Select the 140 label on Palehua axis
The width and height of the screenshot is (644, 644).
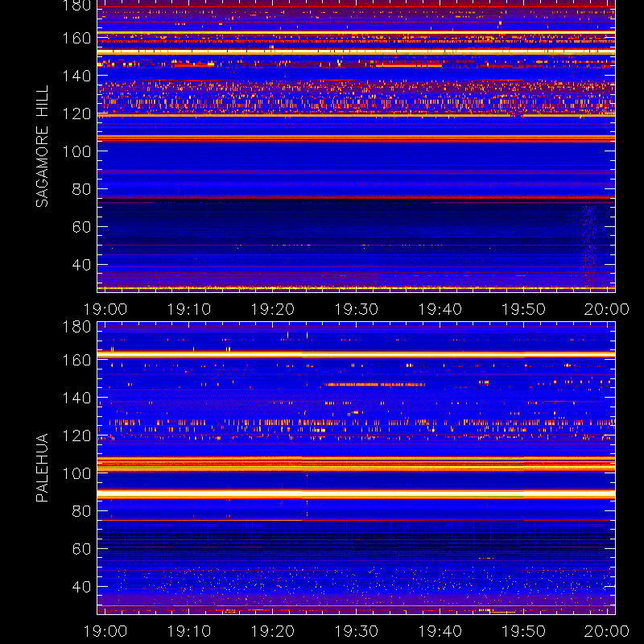76,398
